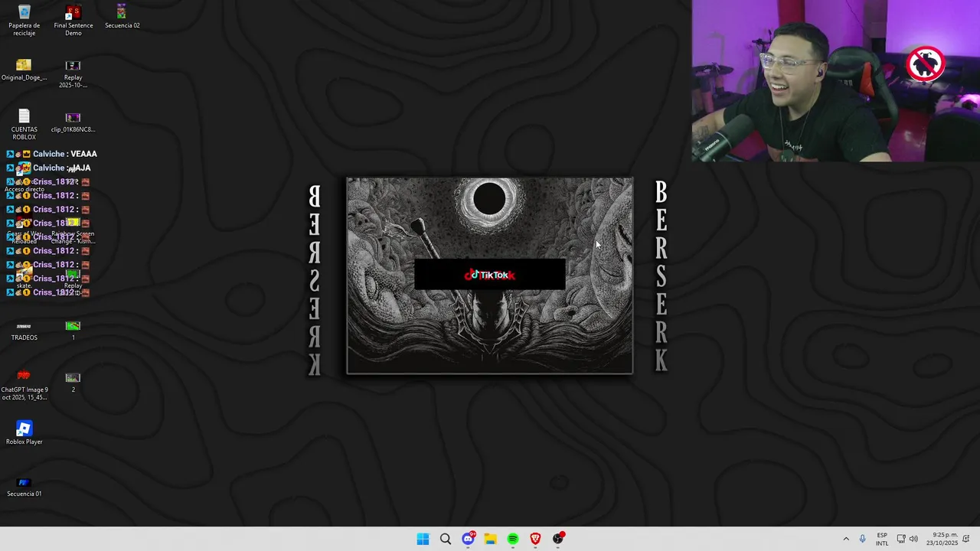Select the TRADEOS desktop icon

(x=24, y=330)
